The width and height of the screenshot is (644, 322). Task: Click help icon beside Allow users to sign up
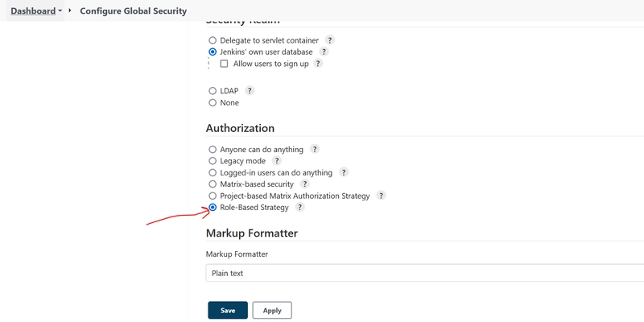point(318,64)
